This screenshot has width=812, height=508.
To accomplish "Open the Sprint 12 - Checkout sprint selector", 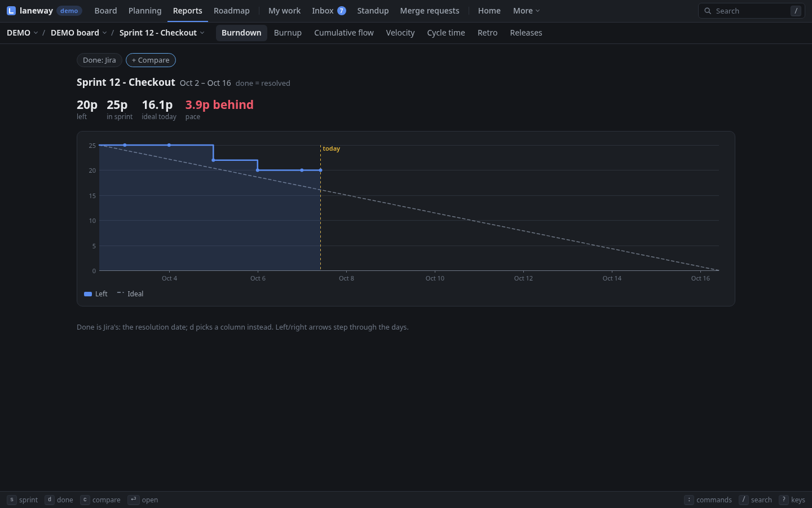I will [x=162, y=33].
